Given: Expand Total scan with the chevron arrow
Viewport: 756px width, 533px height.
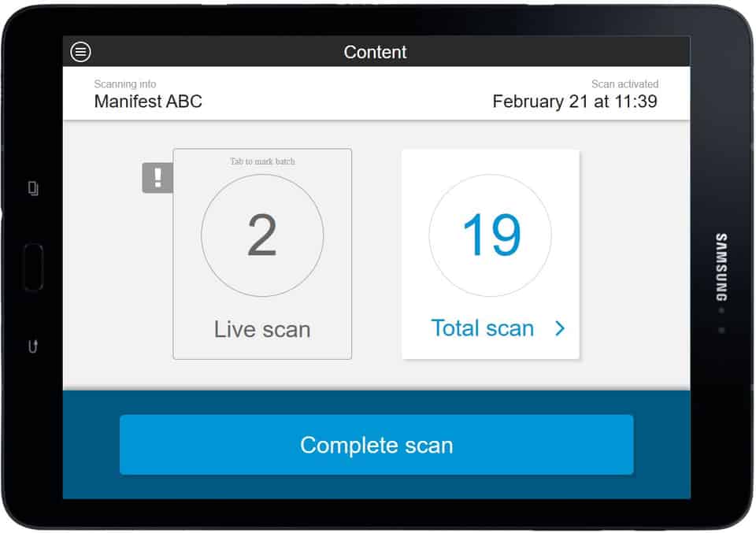Looking at the screenshot, I should tap(560, 328).
